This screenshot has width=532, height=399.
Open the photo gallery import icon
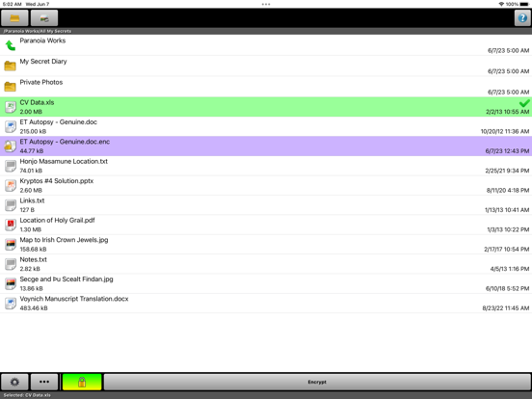click(44, 18)
